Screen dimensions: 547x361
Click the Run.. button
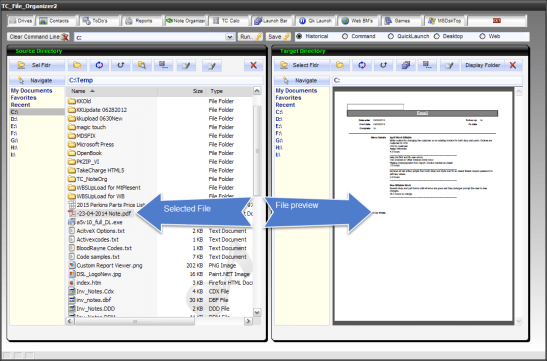(250, 37)
